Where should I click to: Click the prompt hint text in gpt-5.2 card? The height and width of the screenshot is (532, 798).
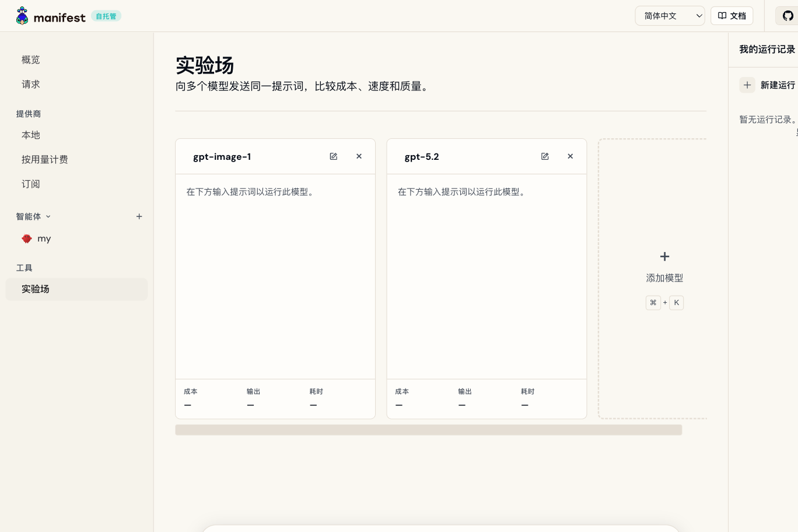coord(463,192)
